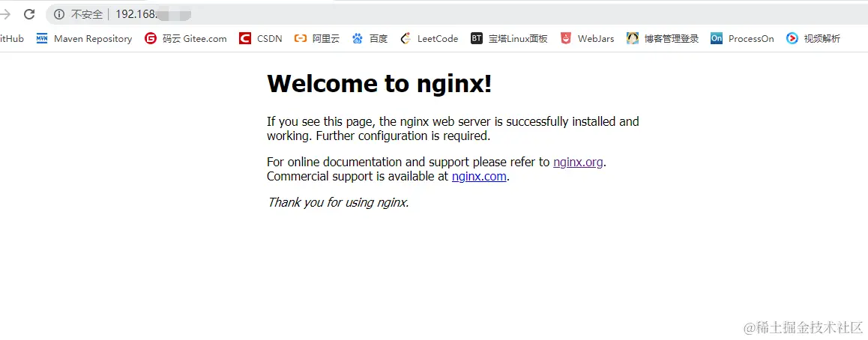Click the orange 阿里云 favicon

click(x=300, y=38)
